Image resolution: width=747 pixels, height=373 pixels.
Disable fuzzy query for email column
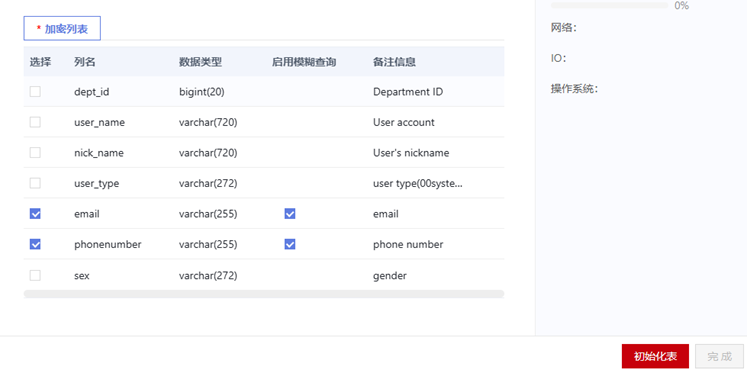(x=290, y=214)
